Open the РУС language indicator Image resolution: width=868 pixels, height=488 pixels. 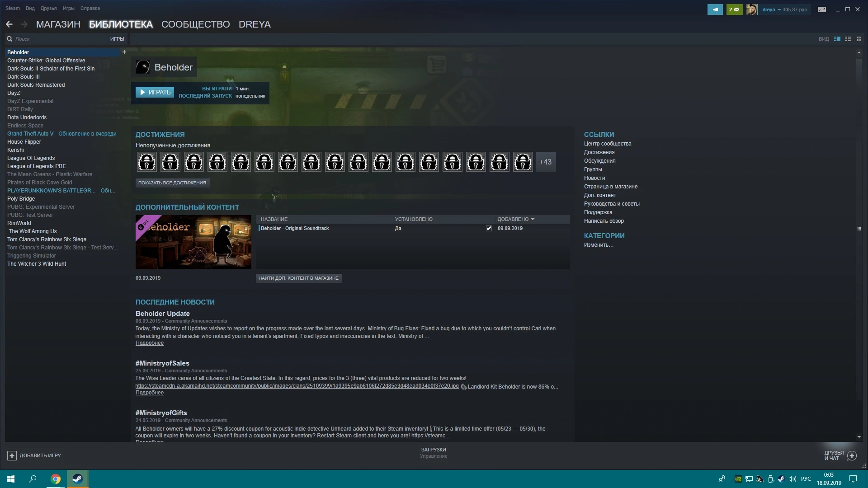tap(806, 479)
